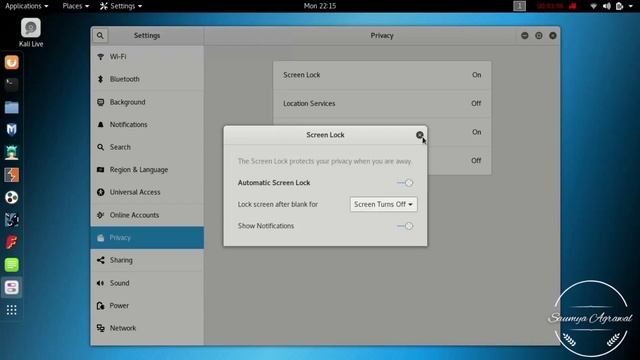The image size is (640, 360).
Task: Select Online Accounts in the sidebar
Action: [x=147, y=215]
